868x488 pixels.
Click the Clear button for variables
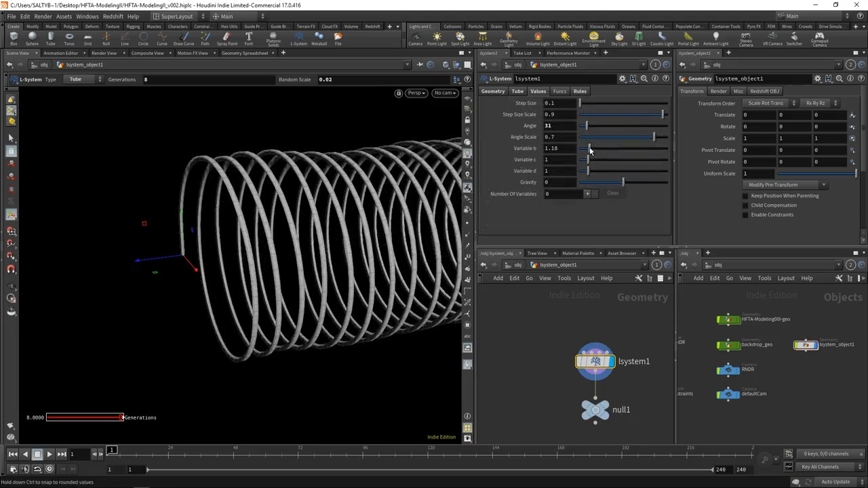coord(612,193)
